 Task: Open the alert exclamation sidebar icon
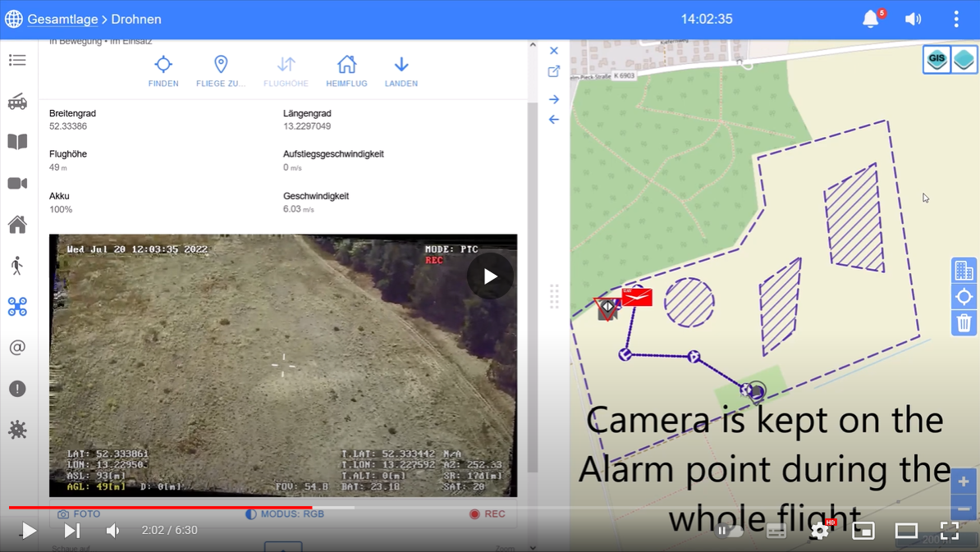[17, 389]
